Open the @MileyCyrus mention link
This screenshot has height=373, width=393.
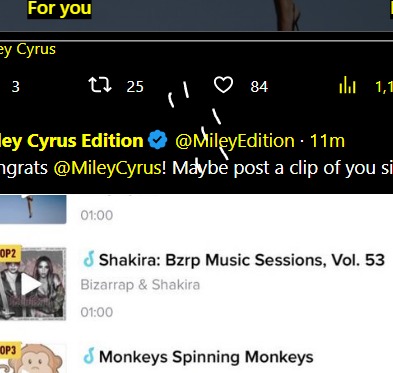tap(107, 168)
